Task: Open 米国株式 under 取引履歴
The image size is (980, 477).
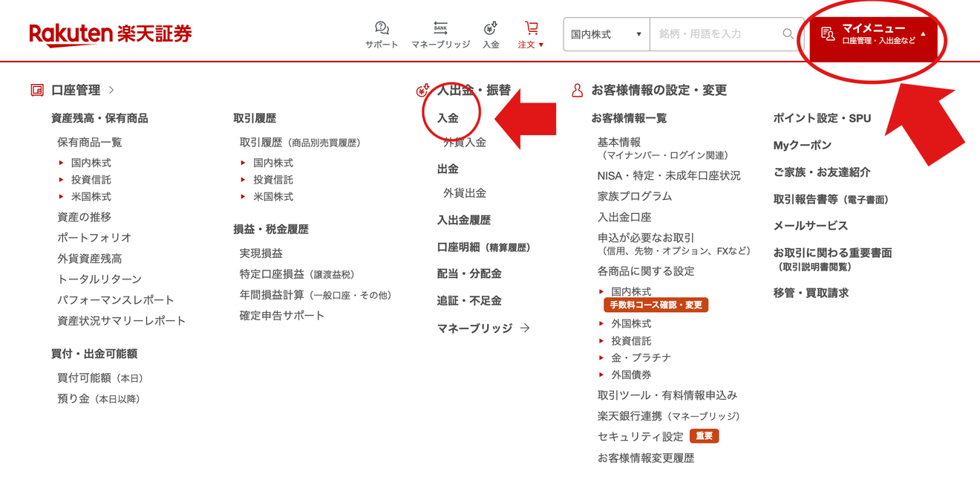Action: pos(273,196)
